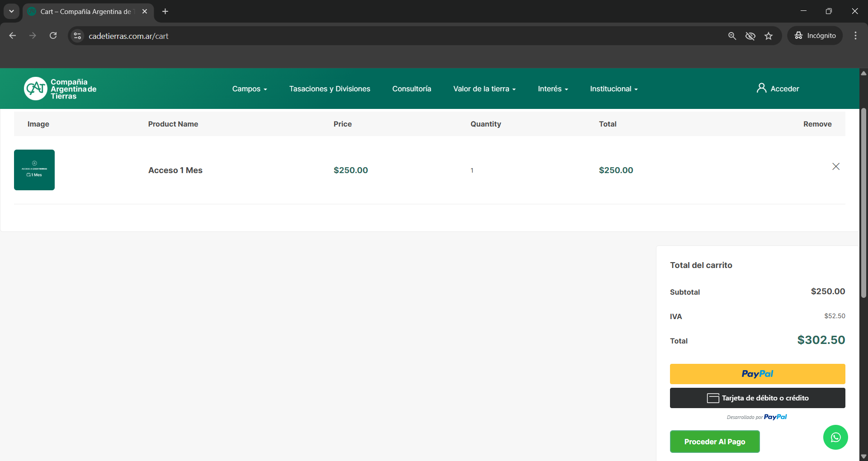Click the Acceder user account icon
This screenshot has width=868, height=461.
761,88
